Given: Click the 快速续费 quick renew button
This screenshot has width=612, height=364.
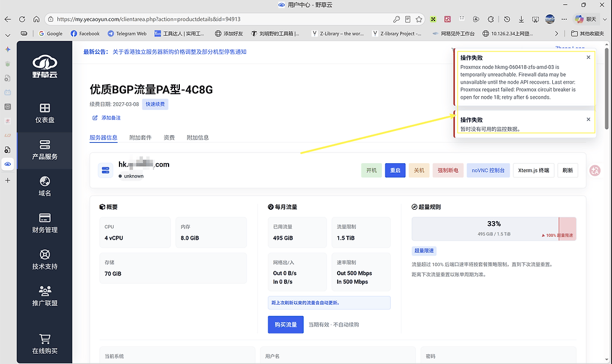Looking at the screenshot, I should point(155,104).
